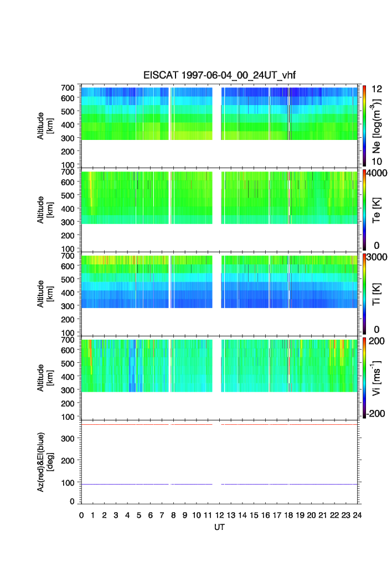Click the Altitude [km] label of Ti panel

[45, 294]
